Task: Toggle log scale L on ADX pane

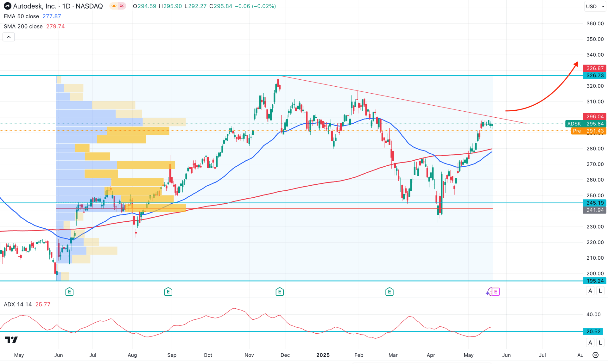Action: click(600, 342)
